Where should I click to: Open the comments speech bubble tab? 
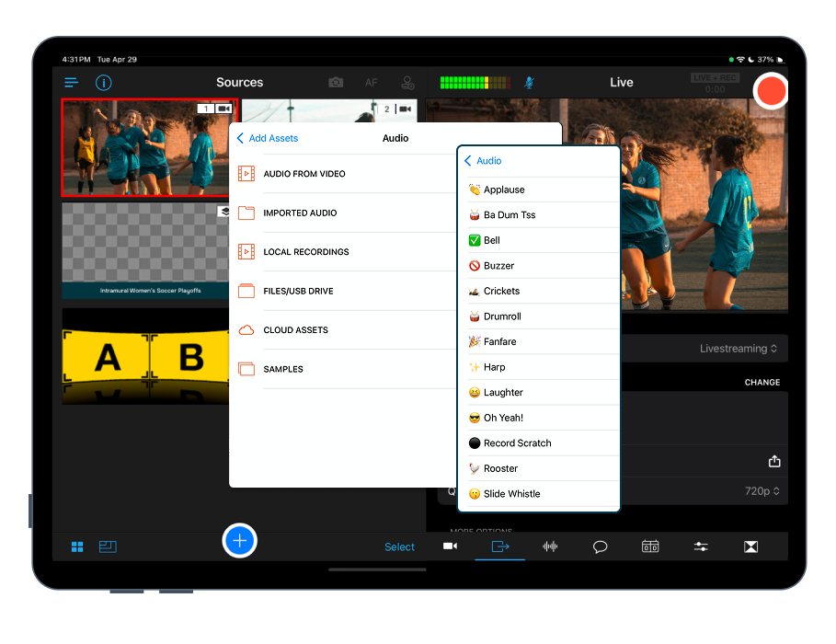pos(600,546)
